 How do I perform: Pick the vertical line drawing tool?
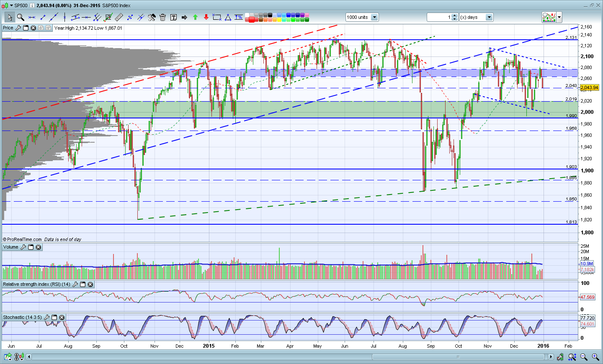[x=64, y=17]
